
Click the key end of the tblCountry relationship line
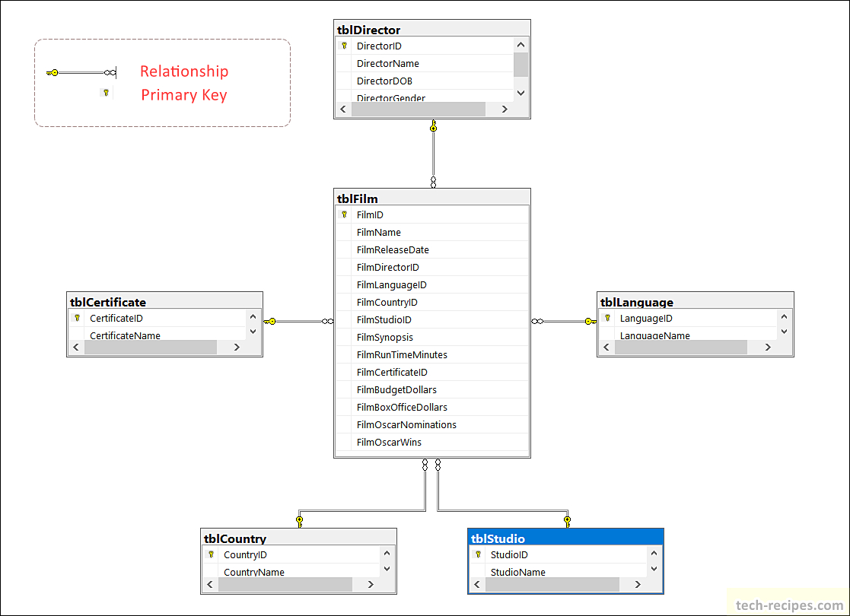300,519
